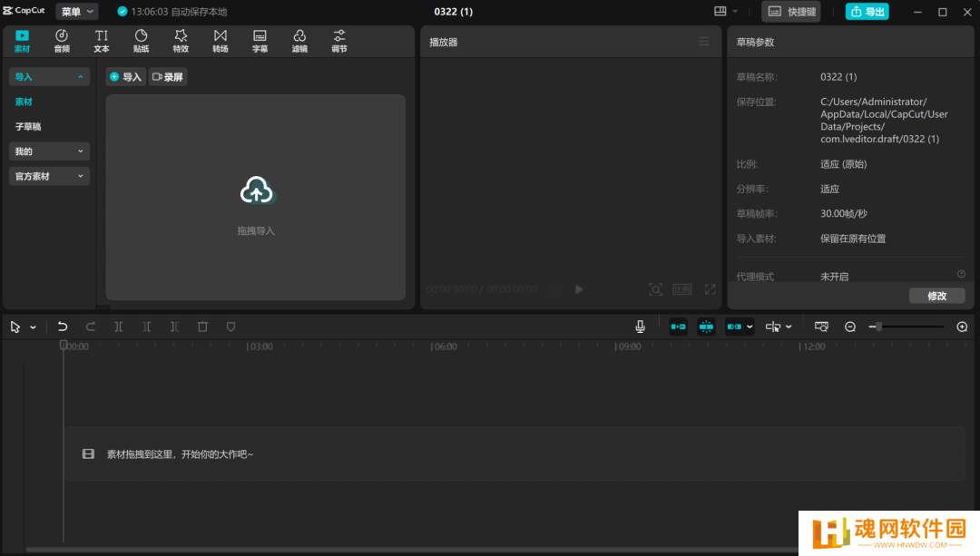Viewport: 980px width, 556px height.
Task: Open the player panel menu icon
Action: pyautogui.click(x=704, y=41)
